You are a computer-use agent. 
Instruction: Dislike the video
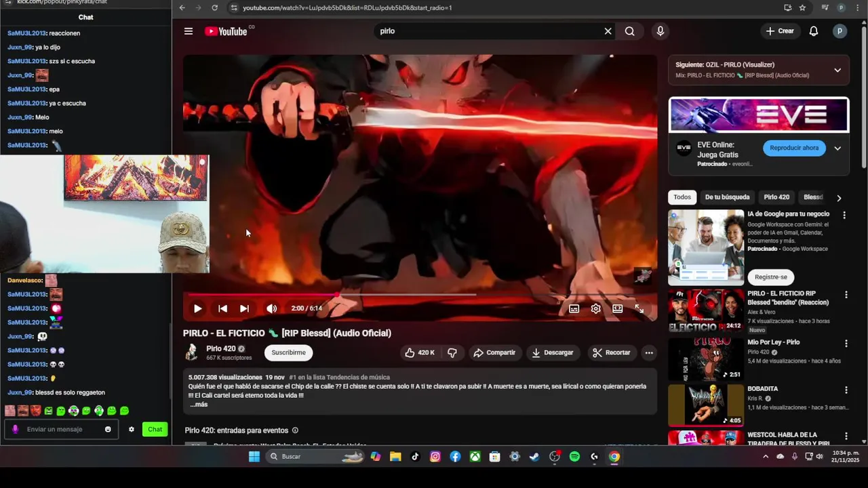[452, 352]
